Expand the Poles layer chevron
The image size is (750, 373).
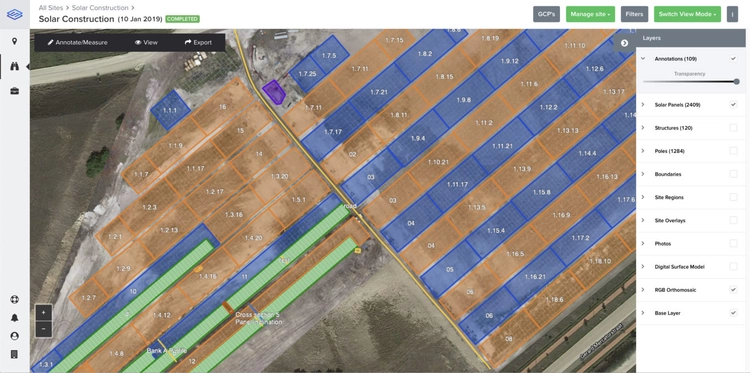643,151
